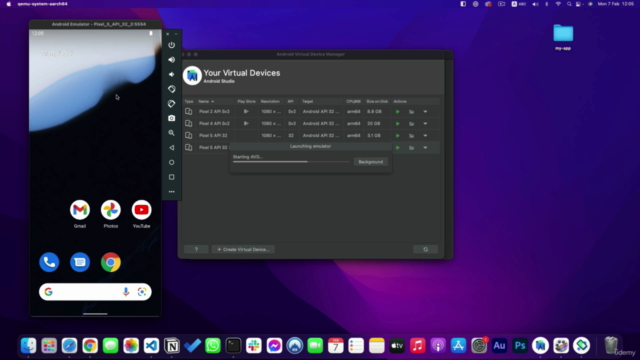This screenshot has width=640, height=360.
Task: Expand actions dropdown for 3.1 GB Pixel 5 row
Action: (x=425, y=136)
